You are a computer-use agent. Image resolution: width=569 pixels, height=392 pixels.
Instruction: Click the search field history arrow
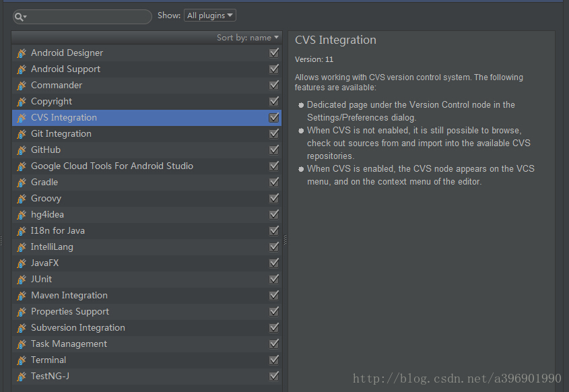pos(26,18)
